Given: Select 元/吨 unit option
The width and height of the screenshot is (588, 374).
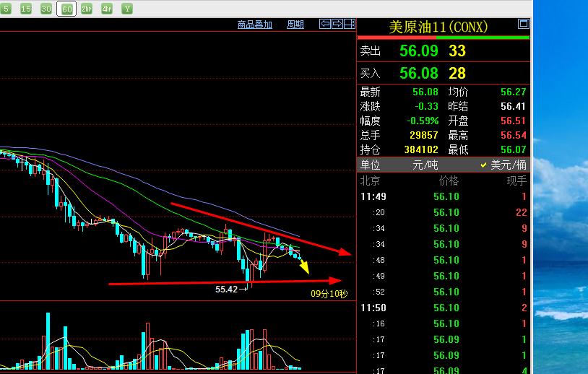Looking at the screenshot, I should (425, 165).
